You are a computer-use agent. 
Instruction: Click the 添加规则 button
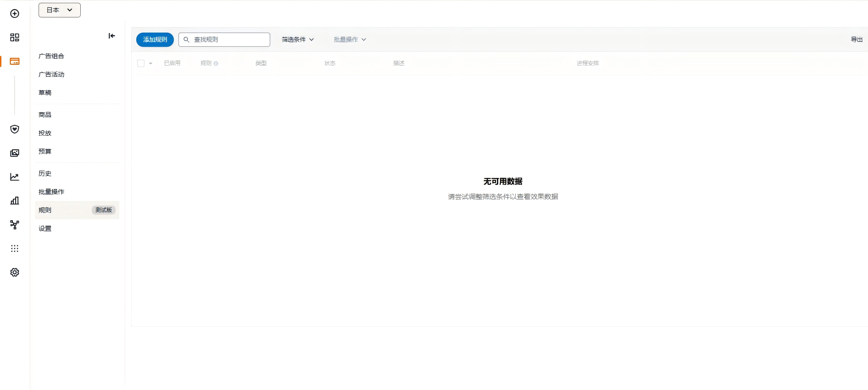(x=155, y=39)
